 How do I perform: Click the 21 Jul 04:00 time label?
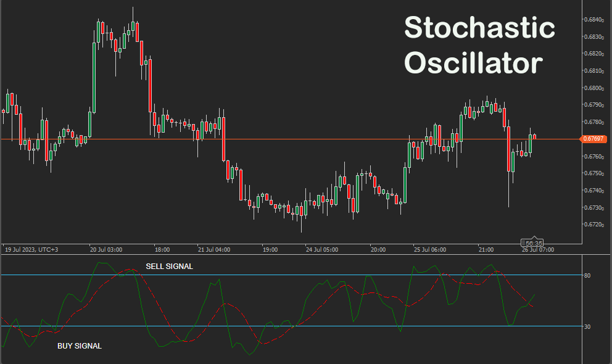[214, 250]
